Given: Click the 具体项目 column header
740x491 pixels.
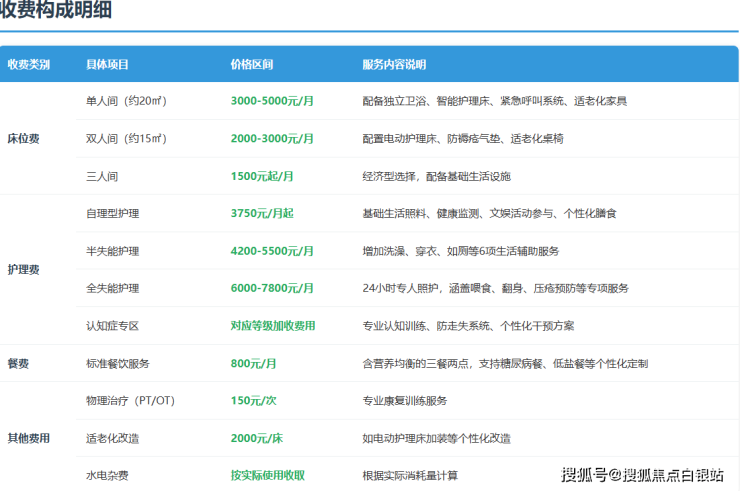Looking at the screenshot, I should tap(107, 64).
